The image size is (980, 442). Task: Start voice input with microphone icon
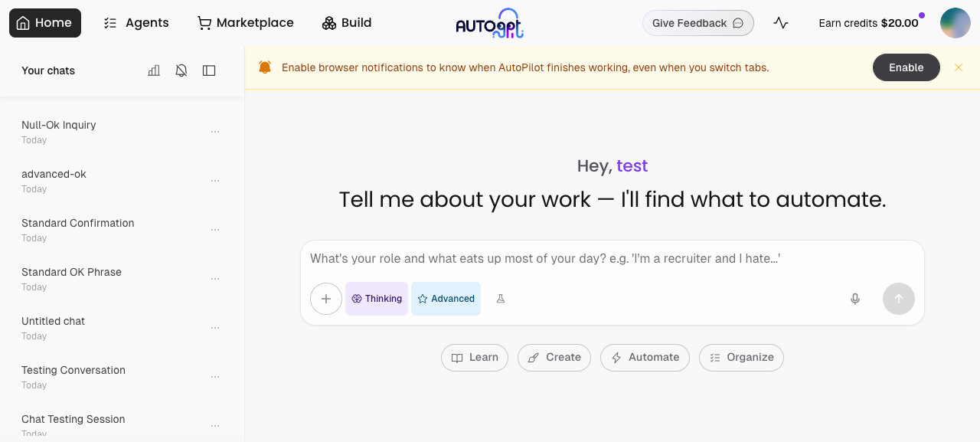855,299
